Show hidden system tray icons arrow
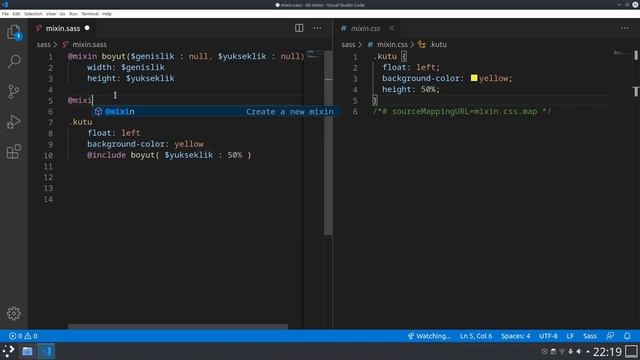 point(588,351)
